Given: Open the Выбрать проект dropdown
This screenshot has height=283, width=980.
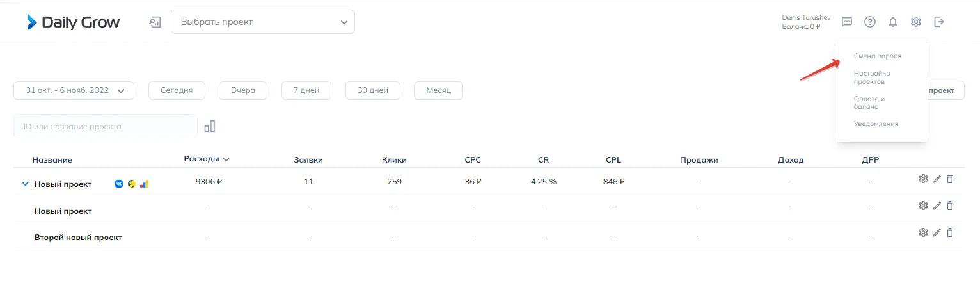Looking at the screenshot, I should coord(263,22).
